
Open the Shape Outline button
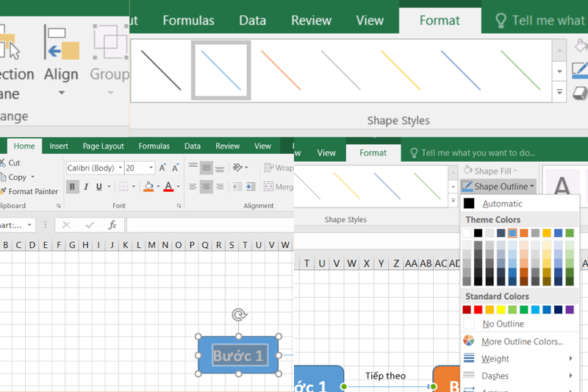pos(498,186)
